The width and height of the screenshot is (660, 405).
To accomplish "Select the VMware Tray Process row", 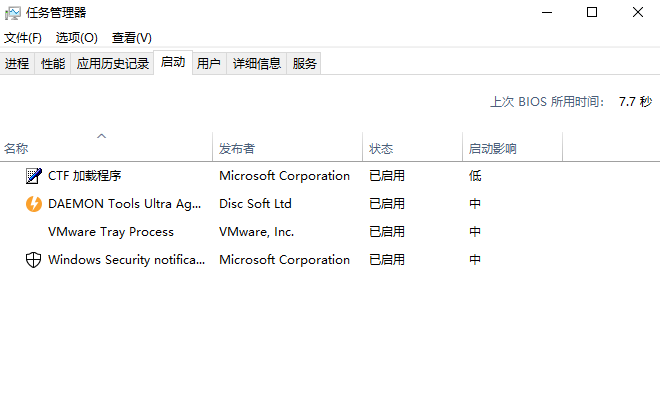I will tap(111, 232).
